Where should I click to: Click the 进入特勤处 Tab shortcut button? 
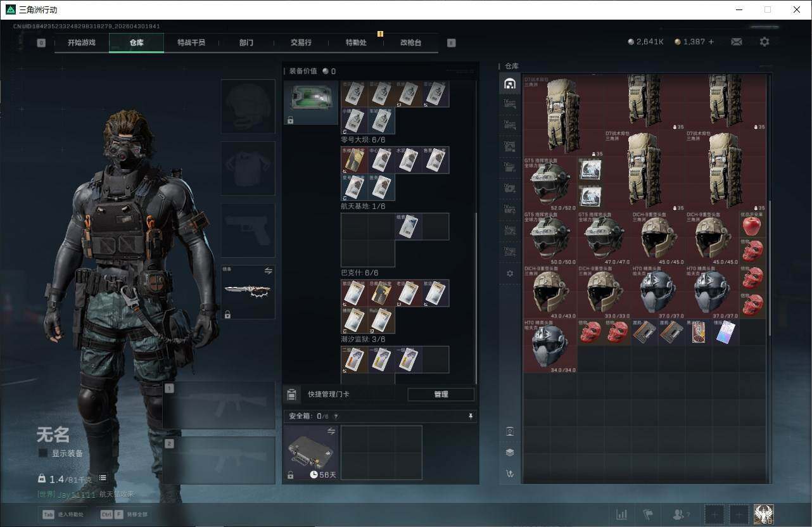coord(63,514)
